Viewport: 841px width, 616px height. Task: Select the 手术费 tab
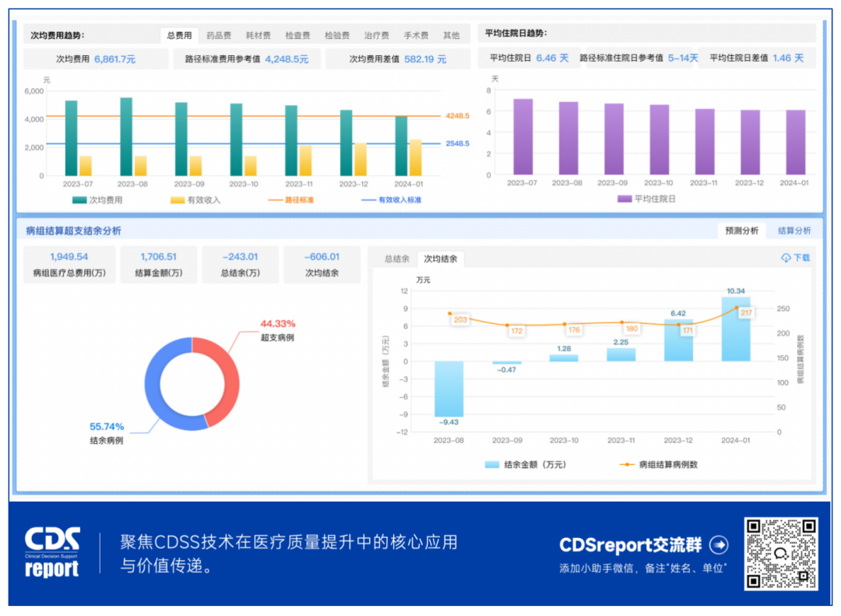tap(416, 35)
